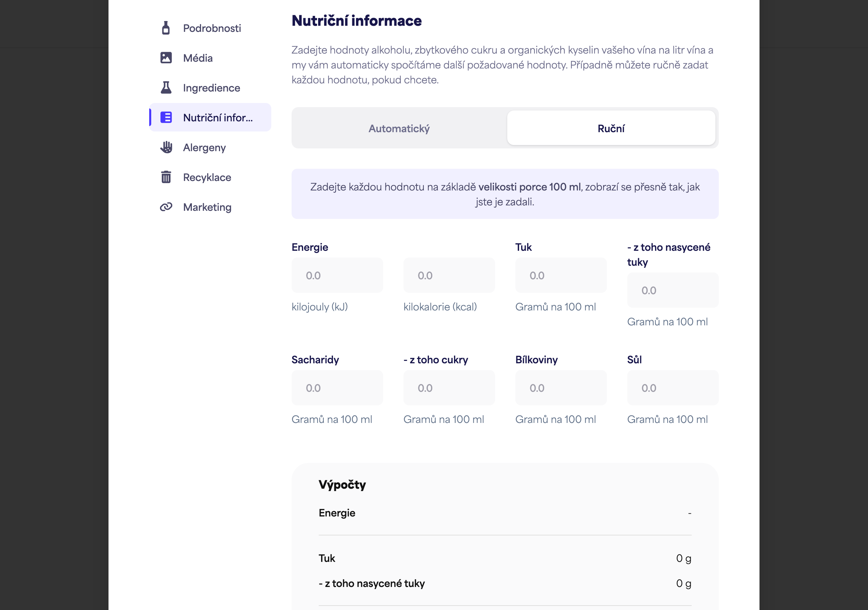
Task: Click the flask icon for Ingredience
Action: point(166,88)
